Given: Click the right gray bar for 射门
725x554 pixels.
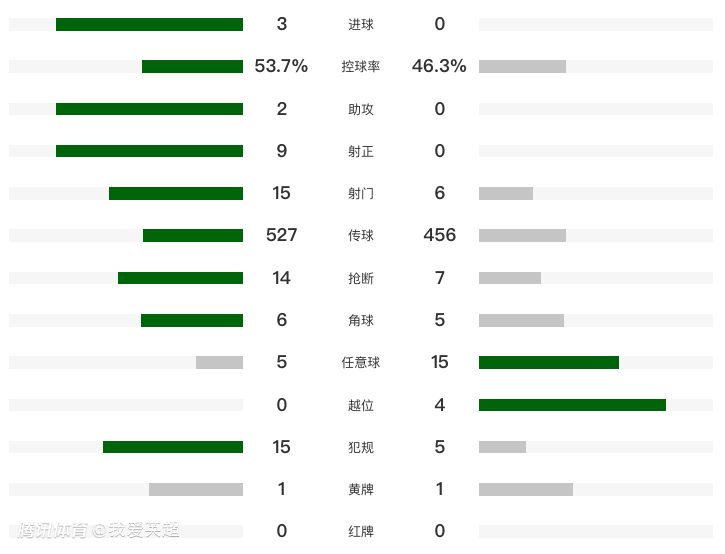Looking at the screenshot, I should 506,193.
